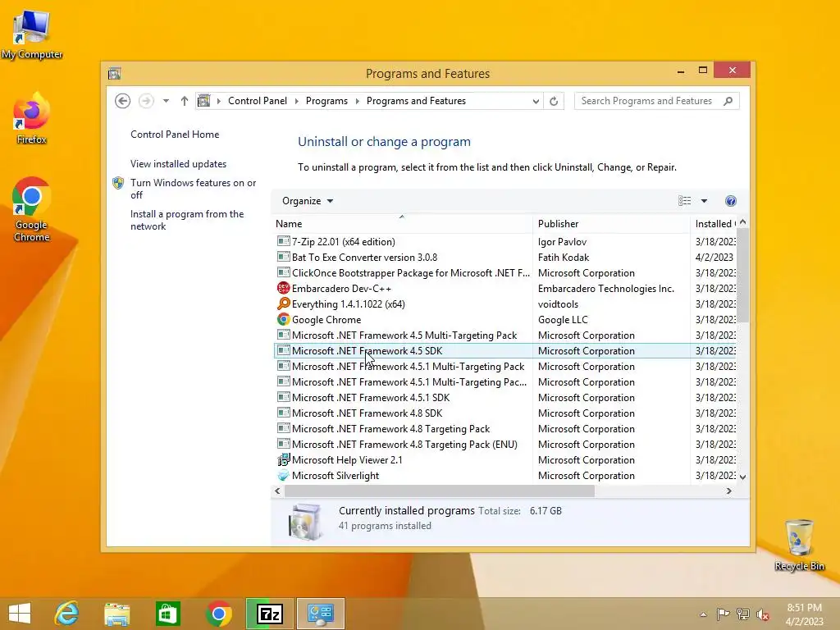
Task: Open the Organize menu
Action: pos(308,201)
